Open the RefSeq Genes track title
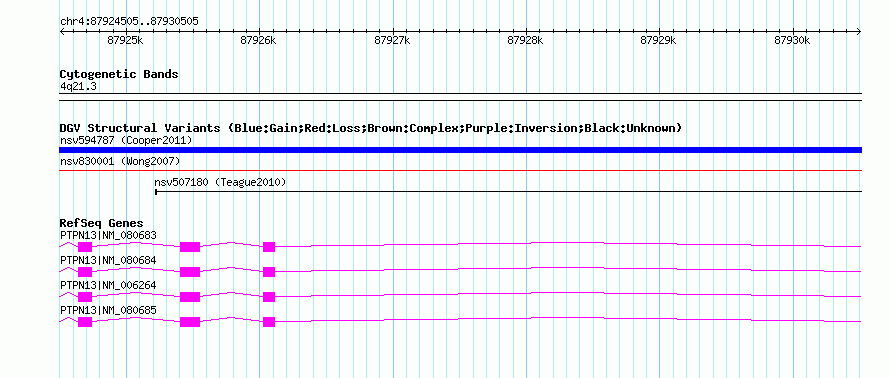 (x=102, y=223)
